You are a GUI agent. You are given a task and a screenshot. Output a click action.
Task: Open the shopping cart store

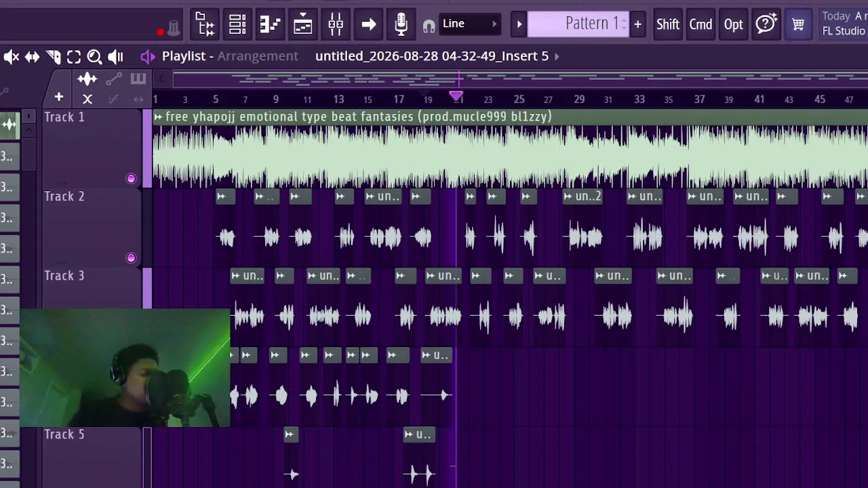click(798, 24)
